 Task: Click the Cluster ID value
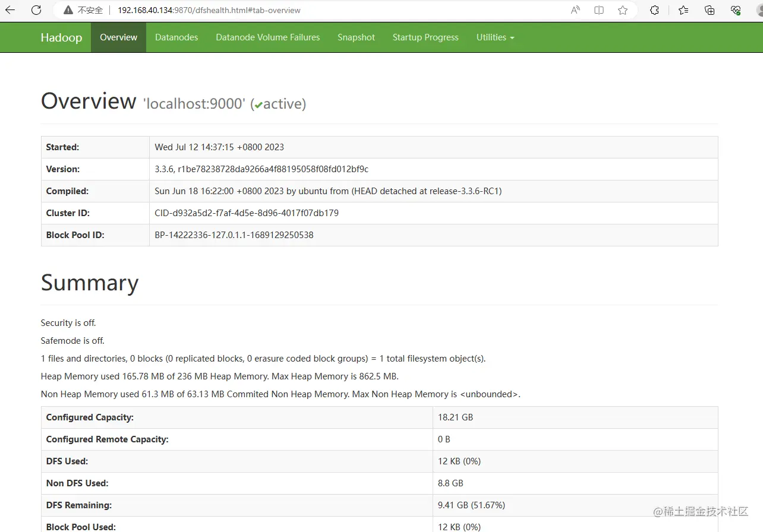[x=247, y=213]
